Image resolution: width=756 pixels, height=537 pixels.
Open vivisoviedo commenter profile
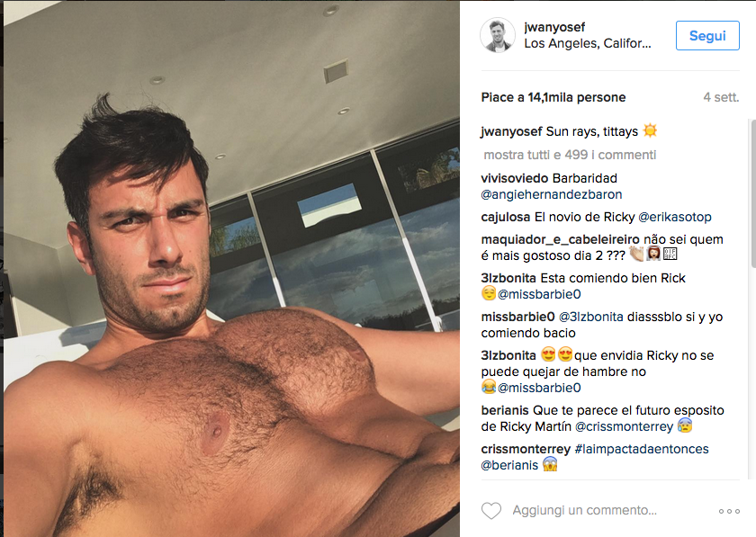pyautogui.click(x=515, y=178)
